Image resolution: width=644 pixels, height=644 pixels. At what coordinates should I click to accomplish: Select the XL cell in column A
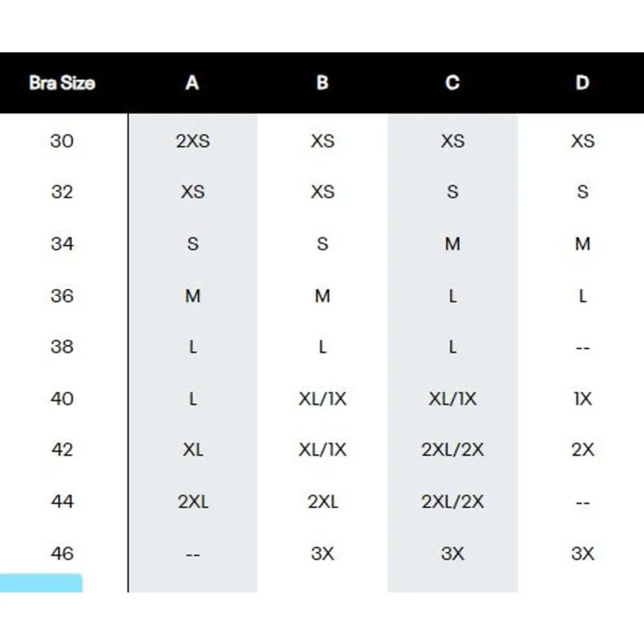pos(193,450)
